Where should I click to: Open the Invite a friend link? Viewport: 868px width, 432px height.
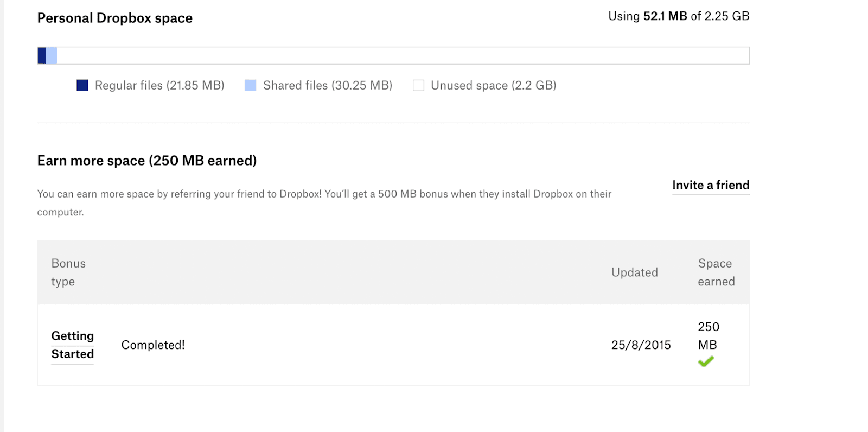(x=711, y=185)
